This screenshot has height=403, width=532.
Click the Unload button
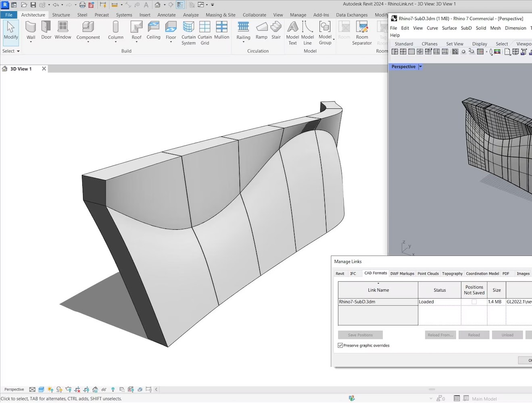[507, 335]
